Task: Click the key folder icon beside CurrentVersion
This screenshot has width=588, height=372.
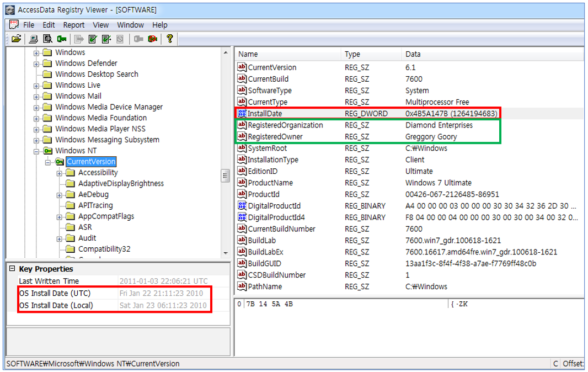Action: click(59, 161)
